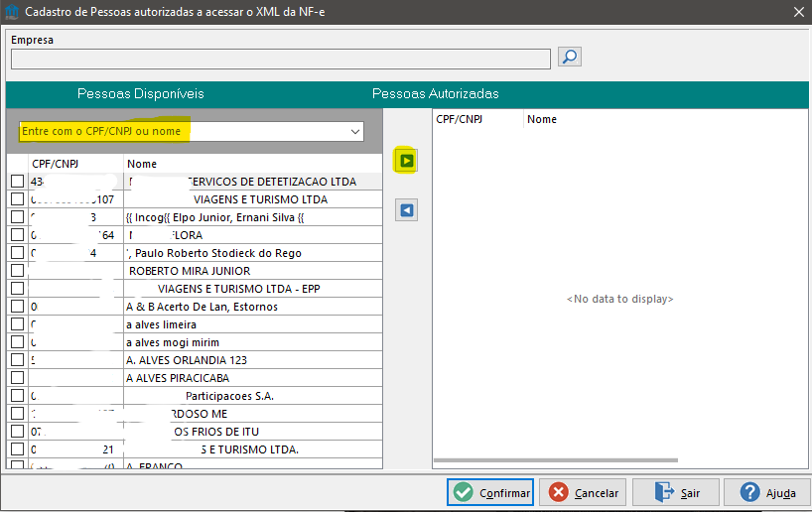This screenshot has width=812, height=512.
Task: Select 'OS FRIOS DE ITU' name cell
Action: pyautogui.click(x=253, y=432)
